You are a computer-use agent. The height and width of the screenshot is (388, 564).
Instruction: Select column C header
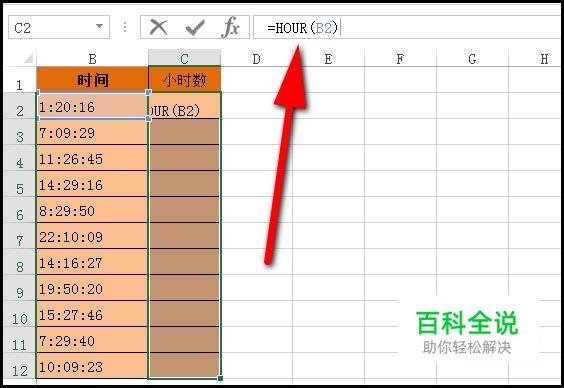(185, 58)
